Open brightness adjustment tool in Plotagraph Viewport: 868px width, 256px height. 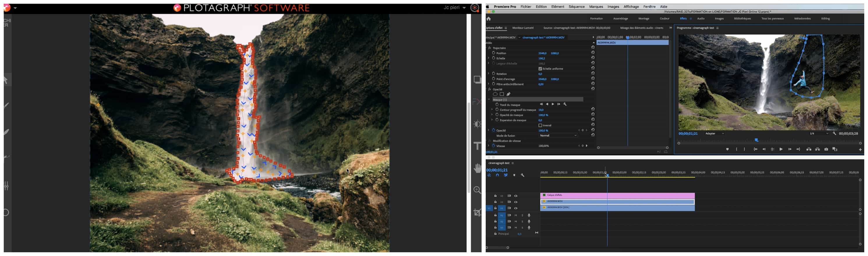tap(478, 124)
